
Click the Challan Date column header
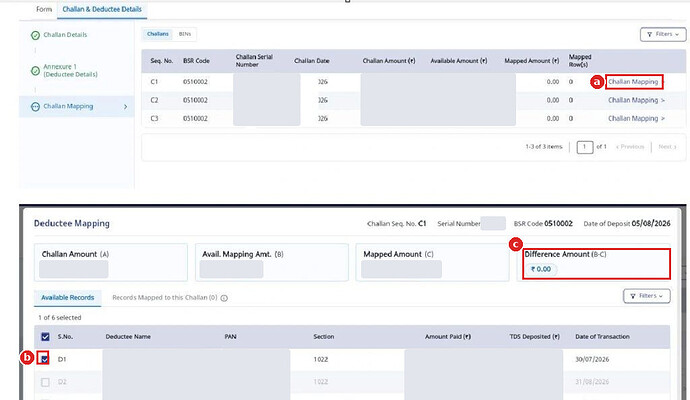(x=312, y=61)
